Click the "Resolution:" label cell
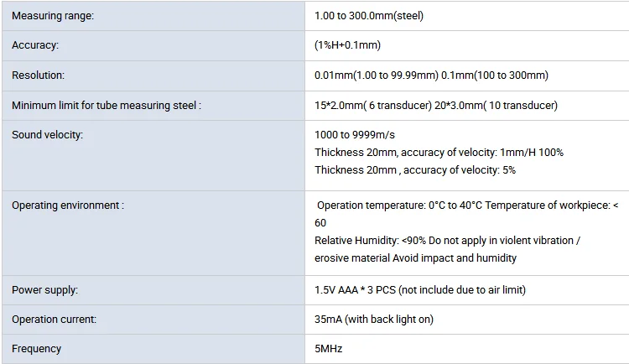Image resolution: width=629 pixels, height=364 pixels. [38, 75]
